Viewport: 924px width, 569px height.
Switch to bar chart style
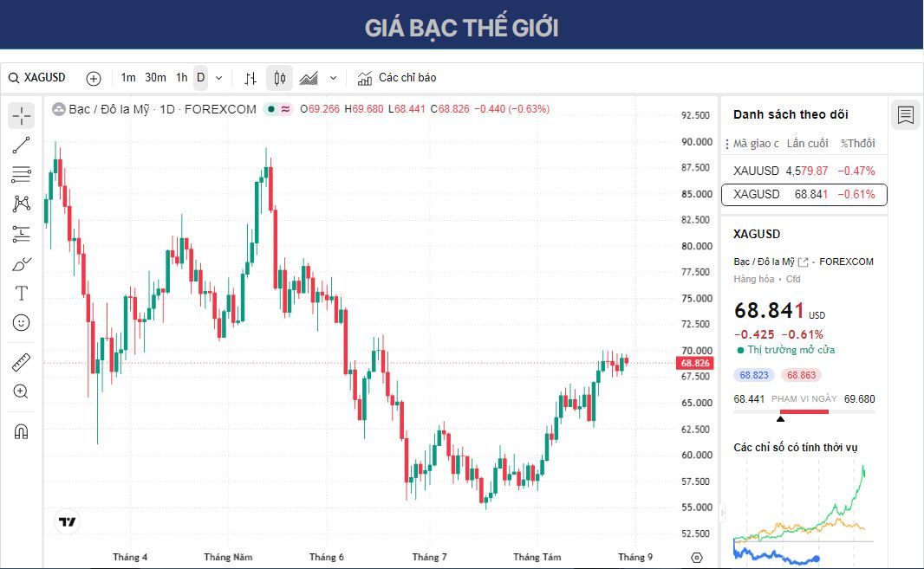251,78
